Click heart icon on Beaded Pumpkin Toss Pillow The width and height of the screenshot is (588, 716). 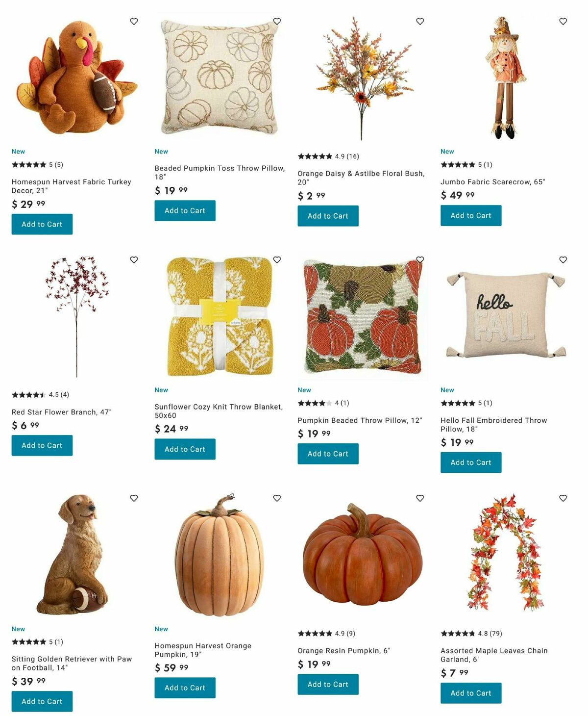click(x=277, y=22)
